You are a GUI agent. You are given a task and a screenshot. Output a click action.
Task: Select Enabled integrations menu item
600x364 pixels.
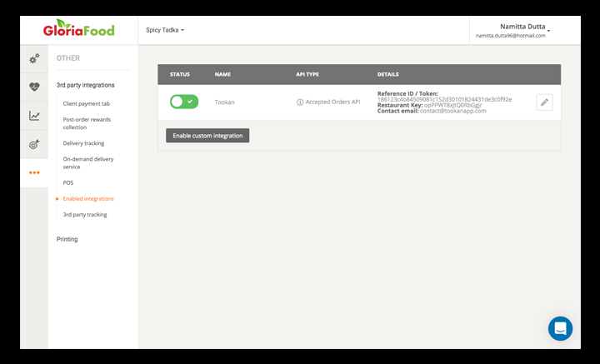click(88, 199)
